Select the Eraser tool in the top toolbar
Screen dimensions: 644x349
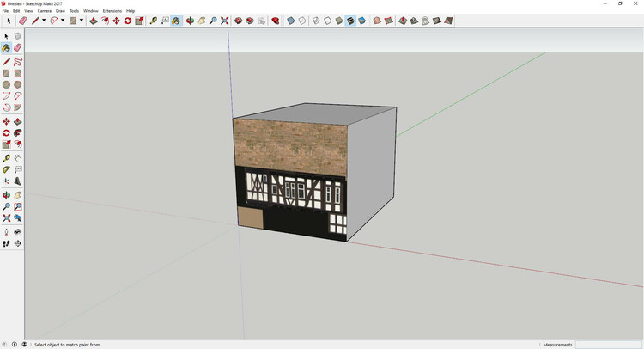pyautogui.click(x=23, y=21)
